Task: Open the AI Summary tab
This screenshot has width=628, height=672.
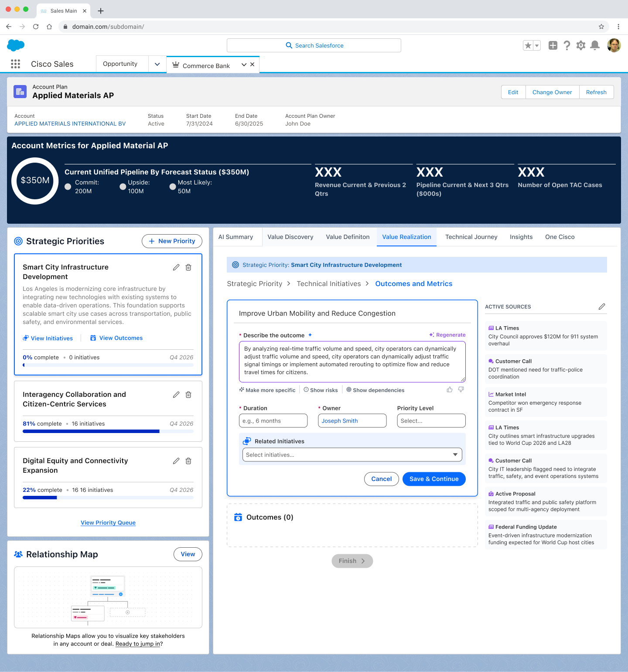Action: click(x=235, y=237)
